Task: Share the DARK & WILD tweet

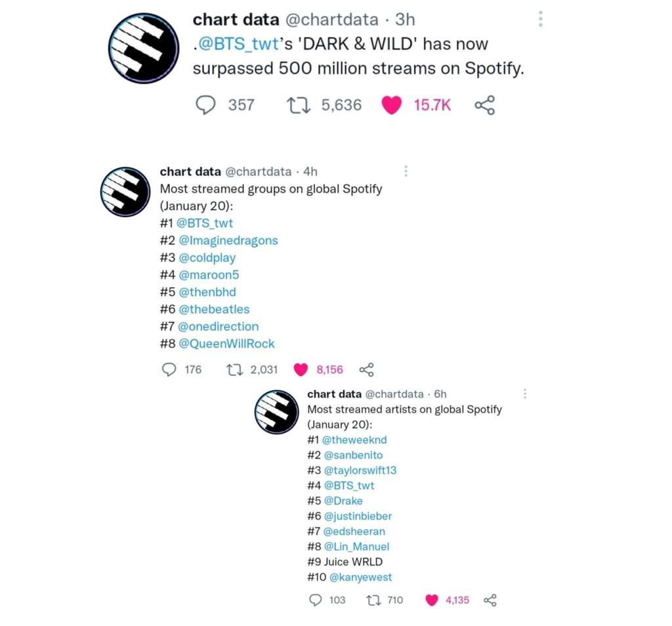Action: pos(485,105)
